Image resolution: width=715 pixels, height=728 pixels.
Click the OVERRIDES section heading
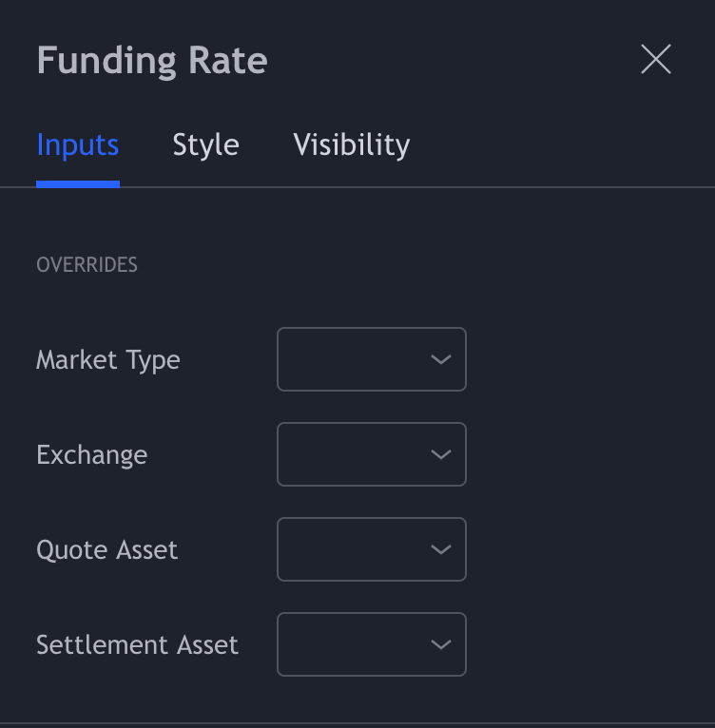[x=87, y=265]
